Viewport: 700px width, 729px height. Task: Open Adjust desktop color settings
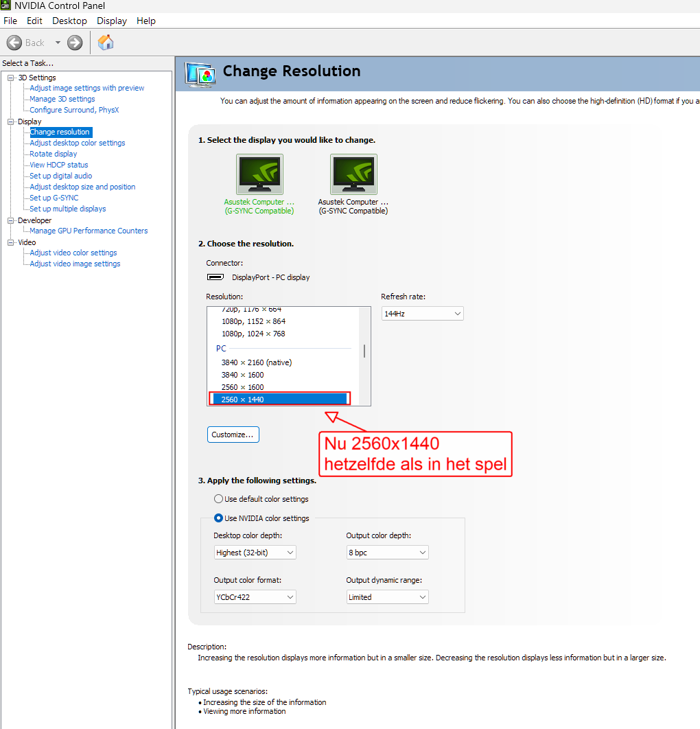(x=78, y=143)
